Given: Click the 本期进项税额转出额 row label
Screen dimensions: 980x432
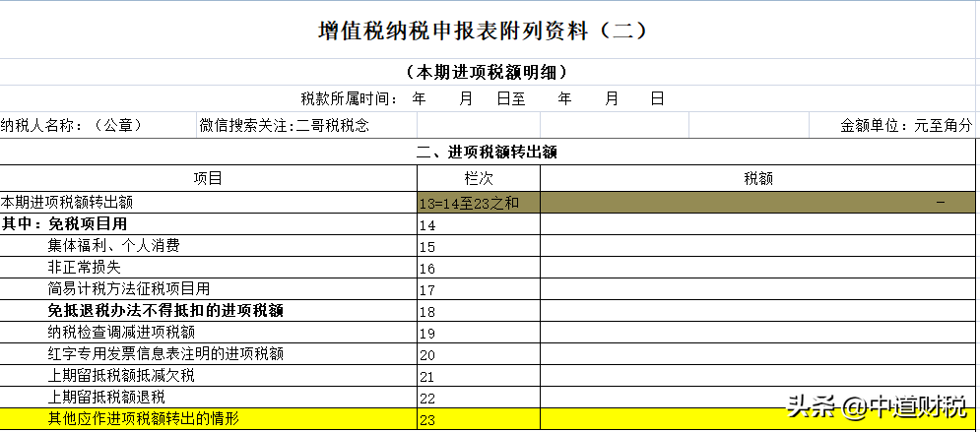Looking at the screenshot, I should [67, 202].
